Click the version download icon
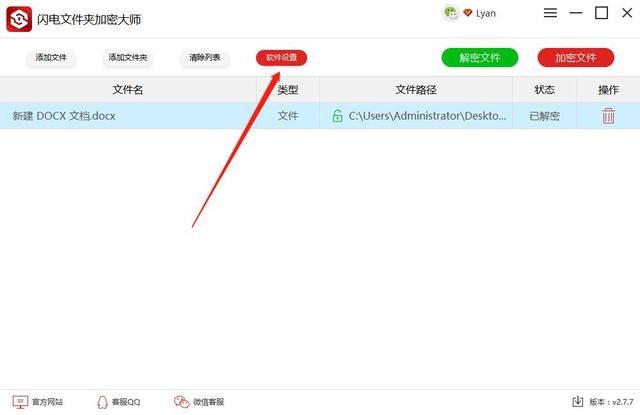 coord(578,402)
